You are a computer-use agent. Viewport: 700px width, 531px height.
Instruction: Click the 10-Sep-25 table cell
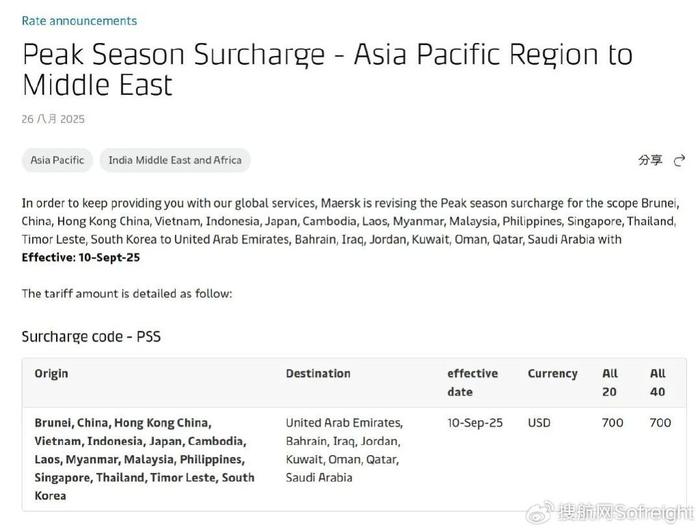pyautogui.click(x=475, y=423)
